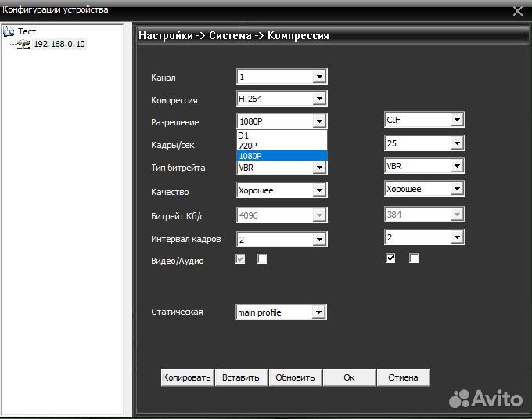
Task: Enable the extra stream audio checkbox
Action: 414,258
